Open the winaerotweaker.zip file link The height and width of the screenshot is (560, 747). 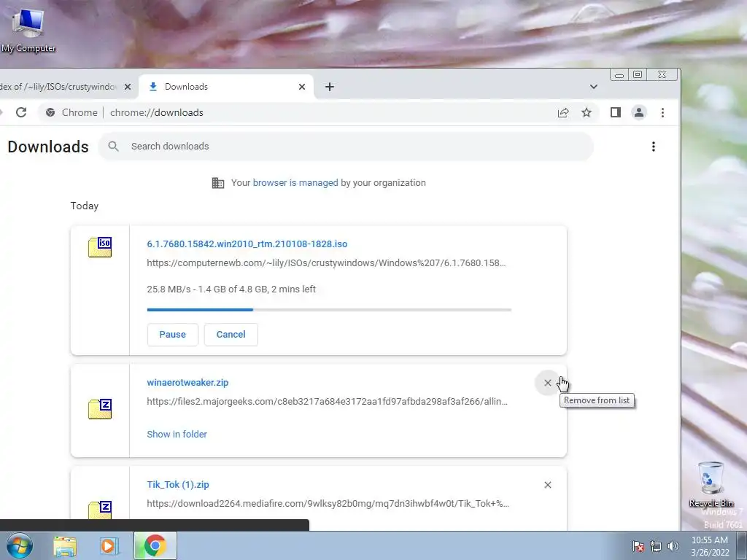(x=187, y=382)
